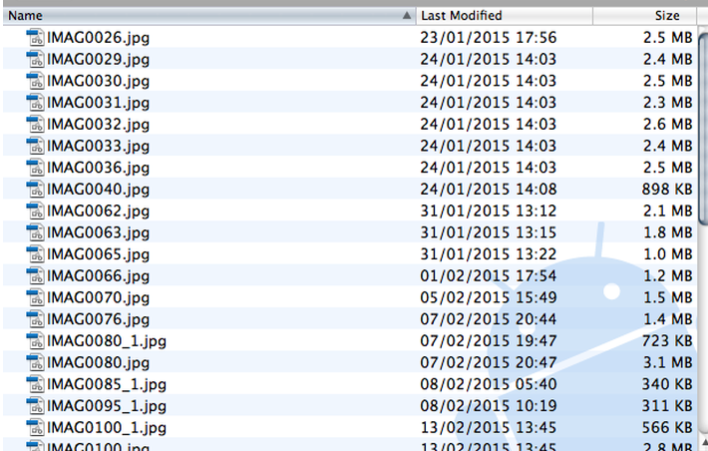This screenshot has height=451, width=708.
Task: Click the file name IMAG0080.jpg
Action: [x=98, y=363]
